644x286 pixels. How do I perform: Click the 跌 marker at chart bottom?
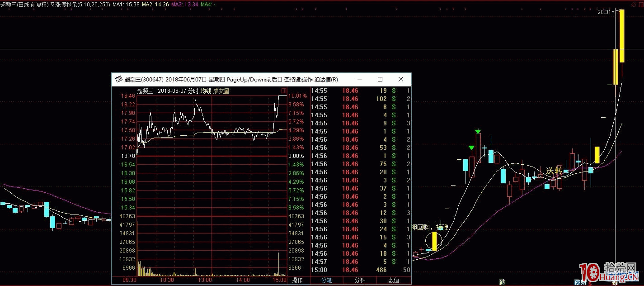pos(502,282)
